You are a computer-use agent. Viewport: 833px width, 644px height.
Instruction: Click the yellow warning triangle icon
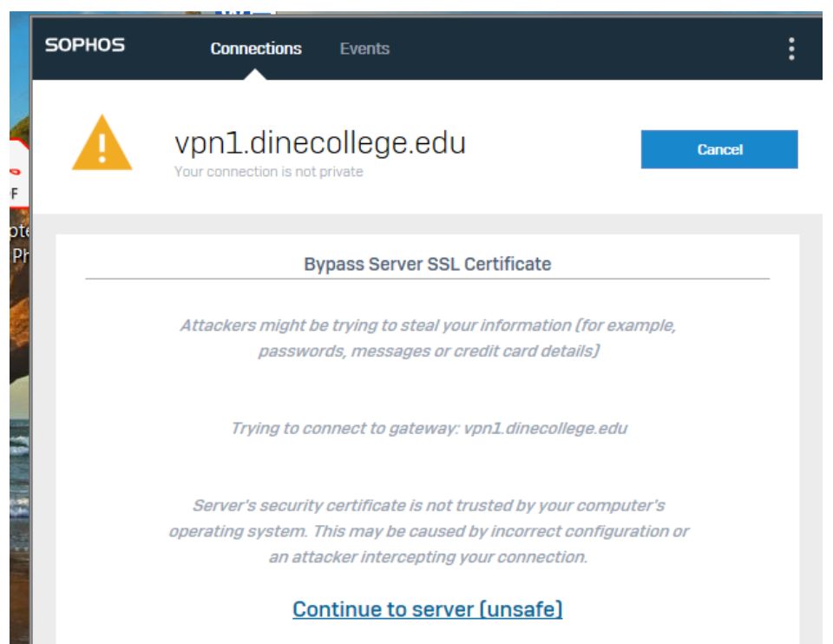click(x=102, y=142)
